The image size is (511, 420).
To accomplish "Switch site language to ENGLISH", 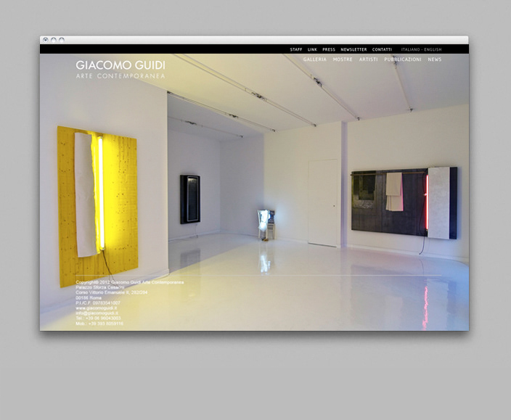I will (433, 49).
